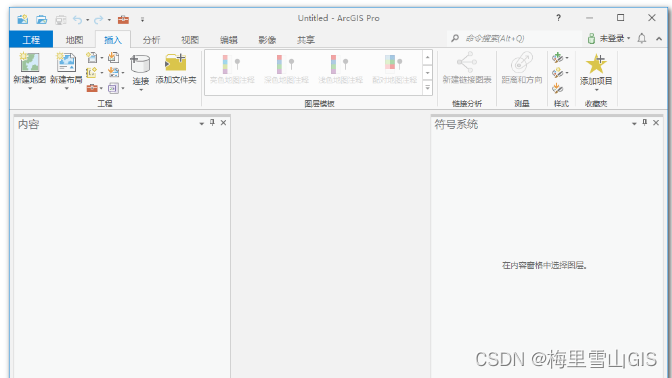672x378 pixels.
Task: Click the New Project icon in quick access toolbar
Action: pyautogui.click(x=22, y=19)
